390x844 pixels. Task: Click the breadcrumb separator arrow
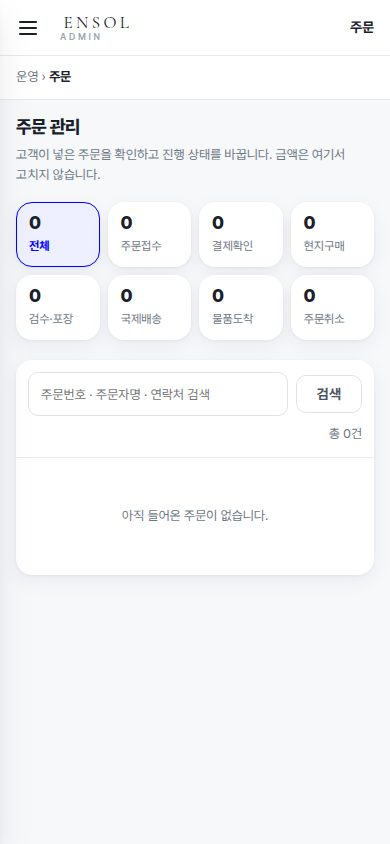pyautogui.click(x=44, y=78)
